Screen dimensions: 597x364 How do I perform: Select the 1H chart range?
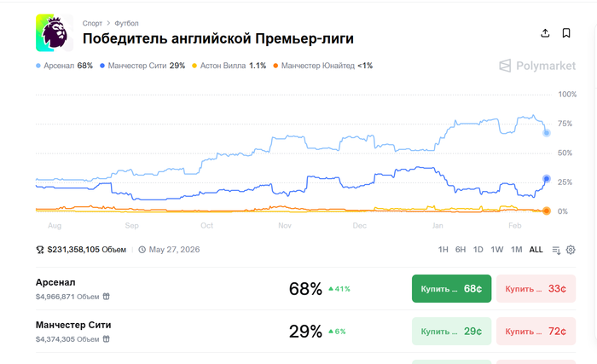pos(443,250)
